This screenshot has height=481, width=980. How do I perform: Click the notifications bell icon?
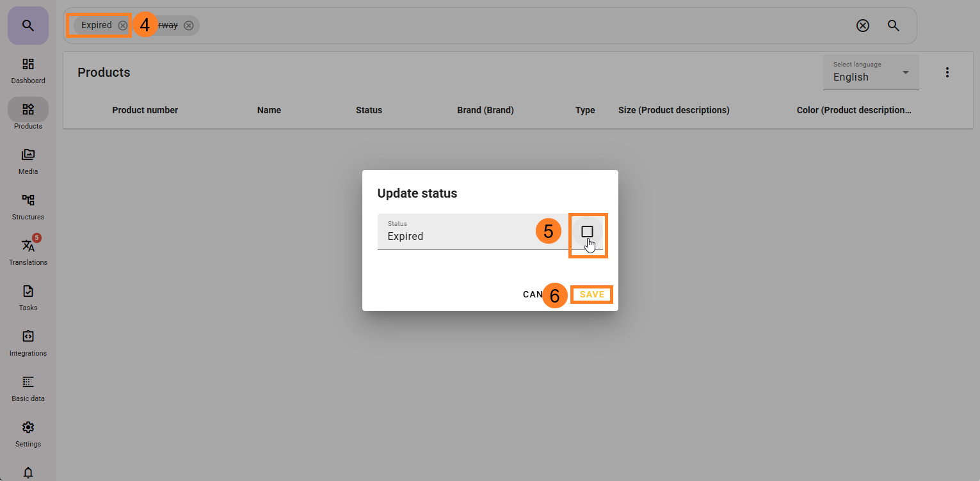28,472
